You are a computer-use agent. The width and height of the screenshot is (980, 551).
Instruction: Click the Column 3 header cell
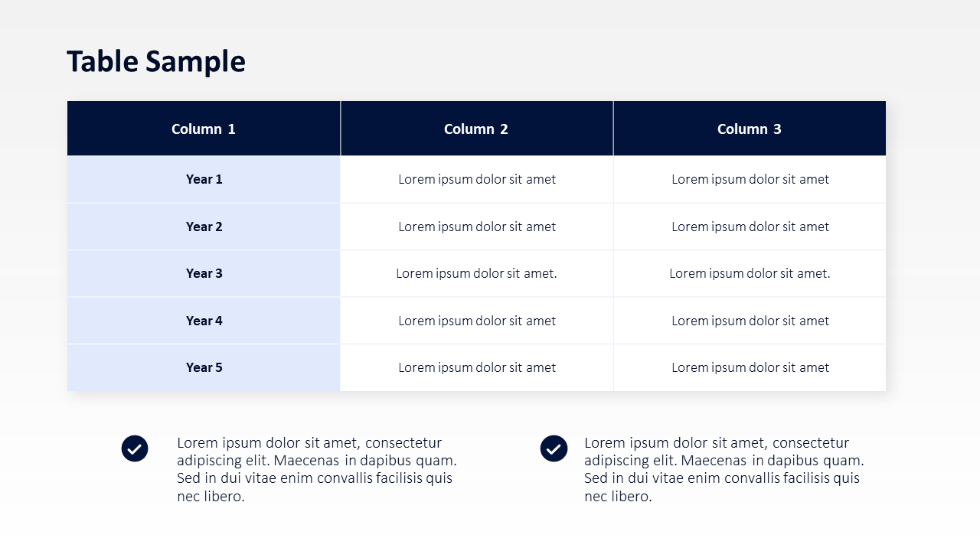tap(750, 129)
